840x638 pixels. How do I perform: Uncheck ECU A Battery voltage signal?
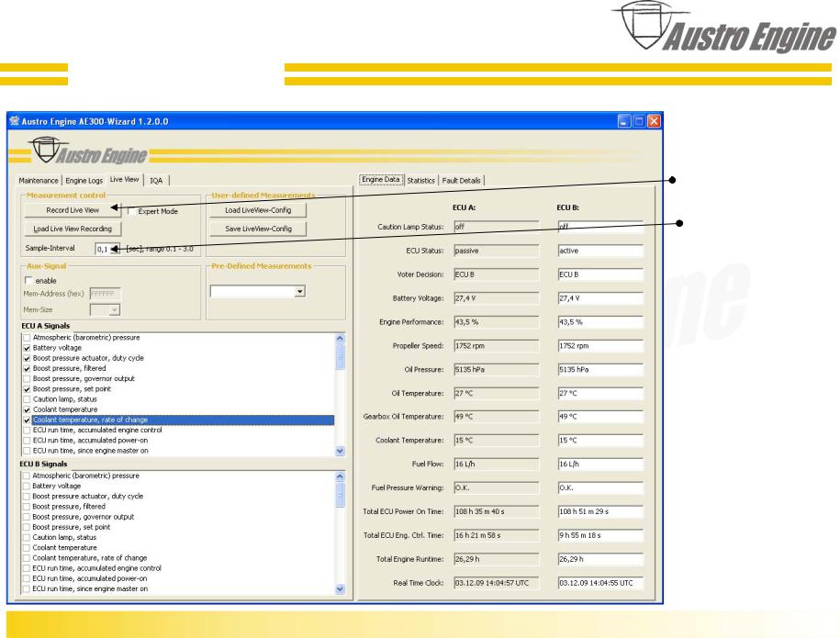coord(27,348)
